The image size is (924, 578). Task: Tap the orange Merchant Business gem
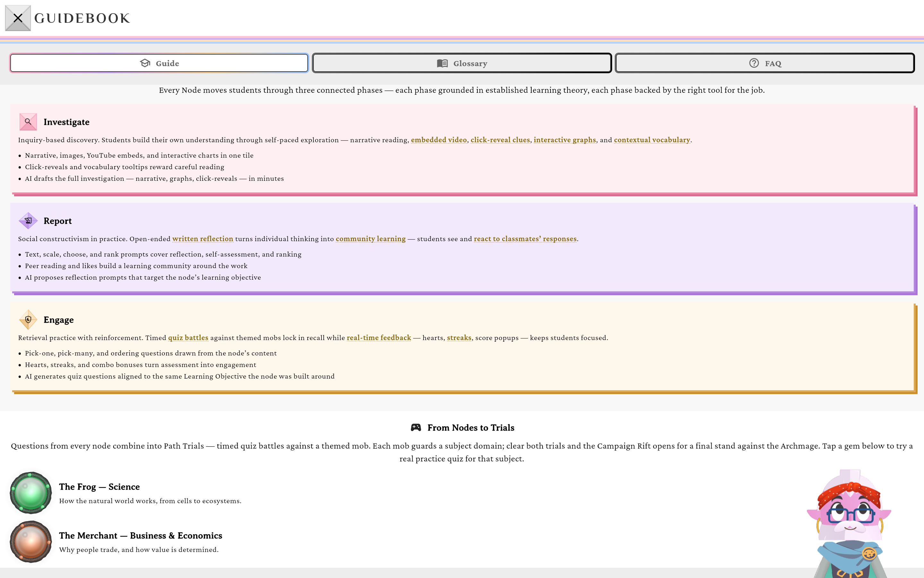click(30, 541)
